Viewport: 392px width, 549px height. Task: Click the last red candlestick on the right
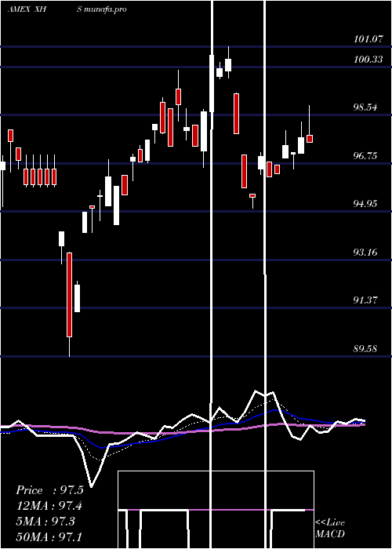click(310, 139)
